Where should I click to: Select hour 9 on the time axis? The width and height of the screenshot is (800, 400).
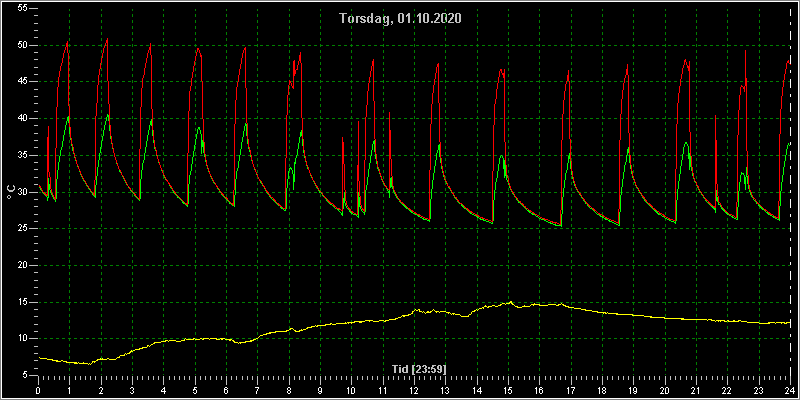click(320, 390)
